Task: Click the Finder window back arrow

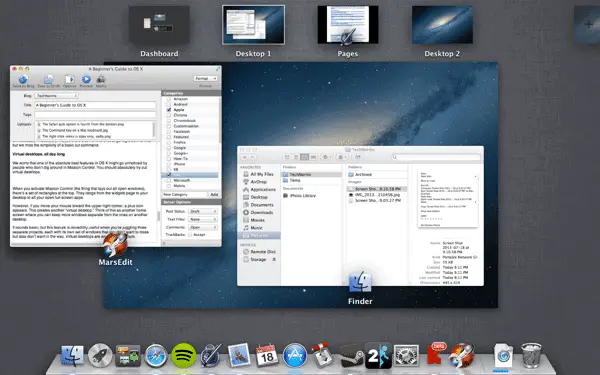Action: click(x=245, y=157)
